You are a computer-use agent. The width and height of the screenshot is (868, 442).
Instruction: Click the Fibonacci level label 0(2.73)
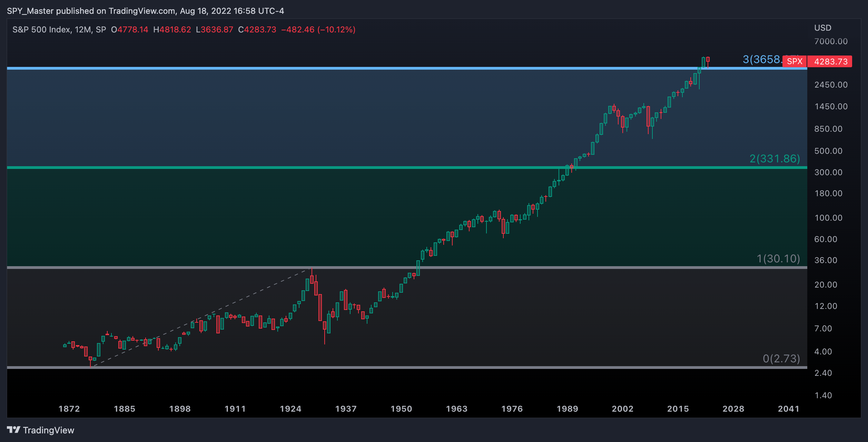pos(781,359)
